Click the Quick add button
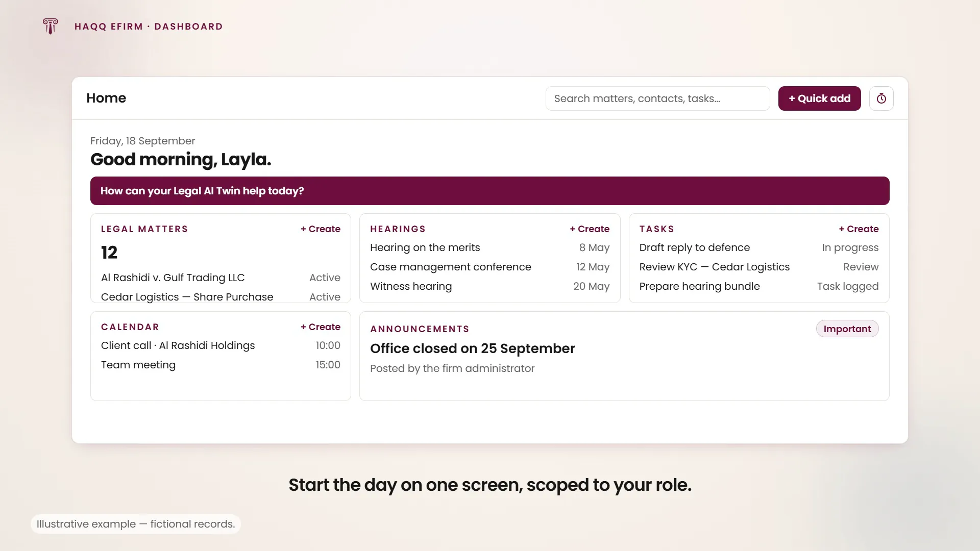Screen dimensions: 980x551 (819, 98)
